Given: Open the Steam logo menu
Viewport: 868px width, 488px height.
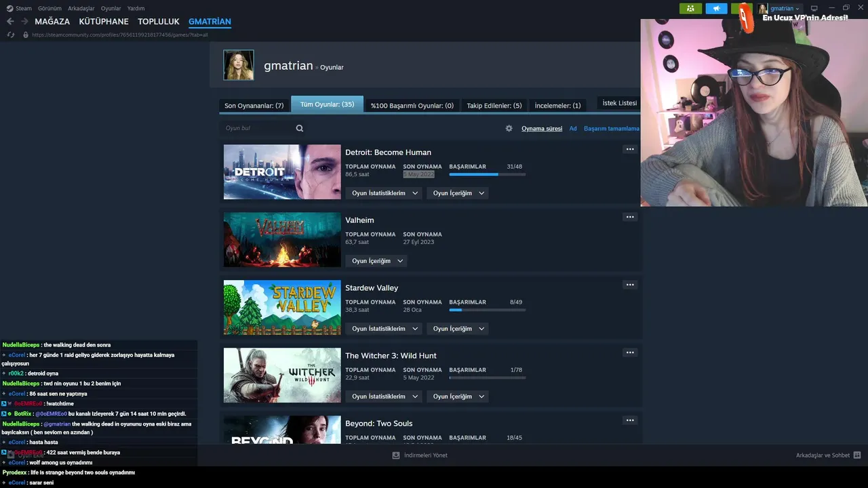Looking at the screenshot, I should 9,8.
